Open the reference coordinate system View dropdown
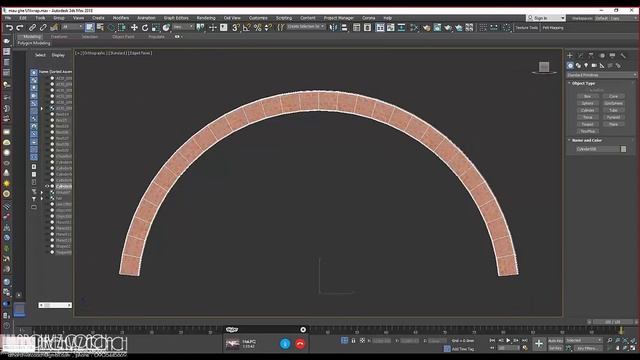Screen dimensions: 640x360 coord(183,27)
